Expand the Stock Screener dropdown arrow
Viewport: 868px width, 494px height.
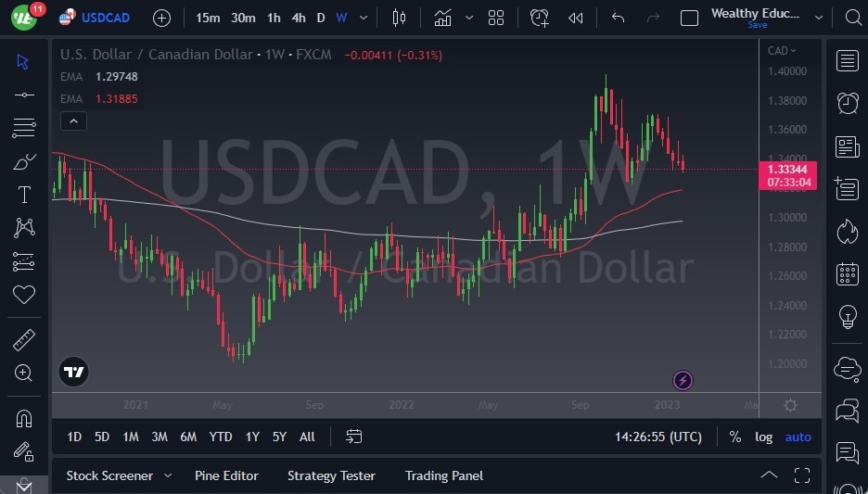point(168,475)
